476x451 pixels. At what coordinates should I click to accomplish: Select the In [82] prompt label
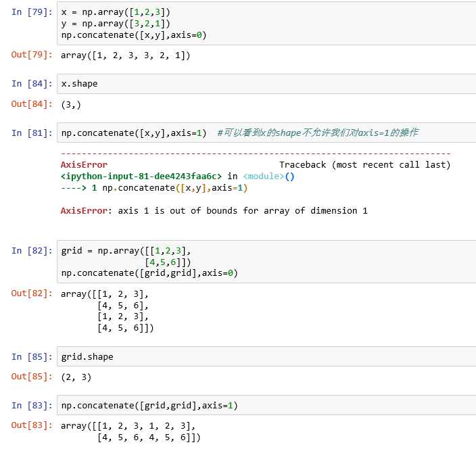tap(32, 251)
